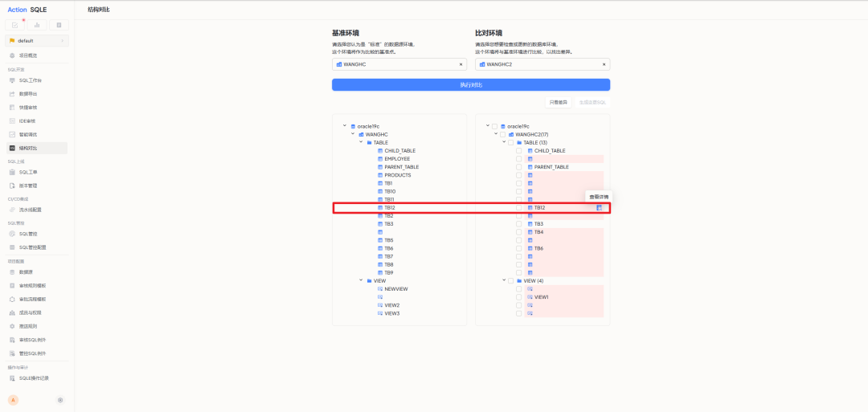Click the SQL工作台 sidebar icon

tap(12, 80)
